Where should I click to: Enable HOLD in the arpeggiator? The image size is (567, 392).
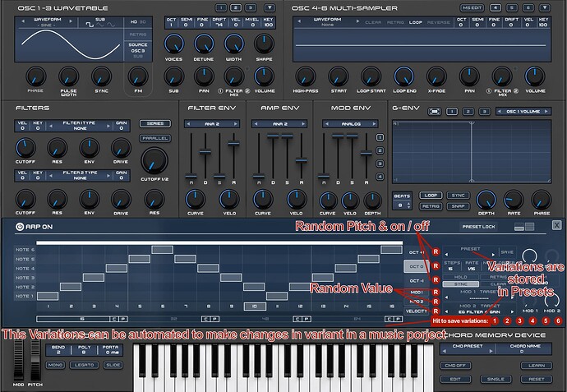coord(461,277)
